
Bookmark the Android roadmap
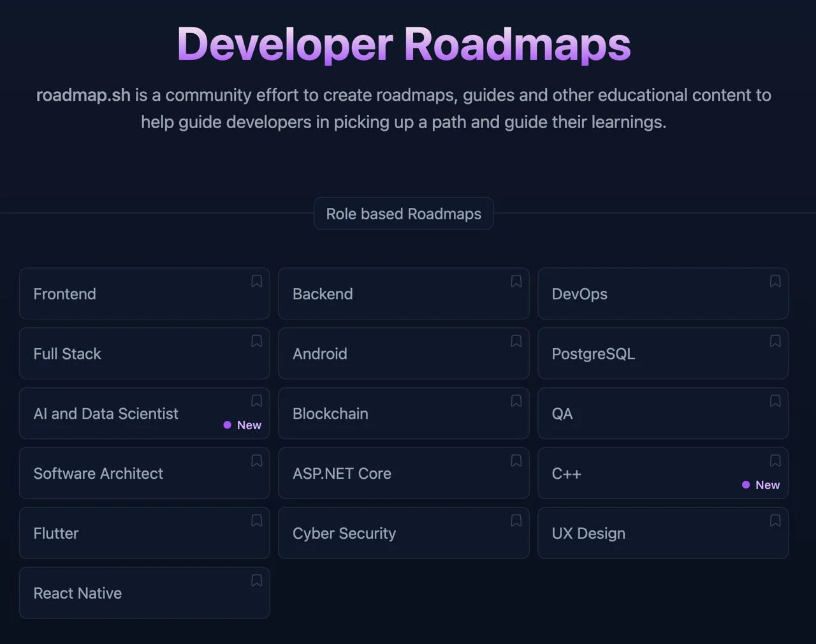(516, 341)
